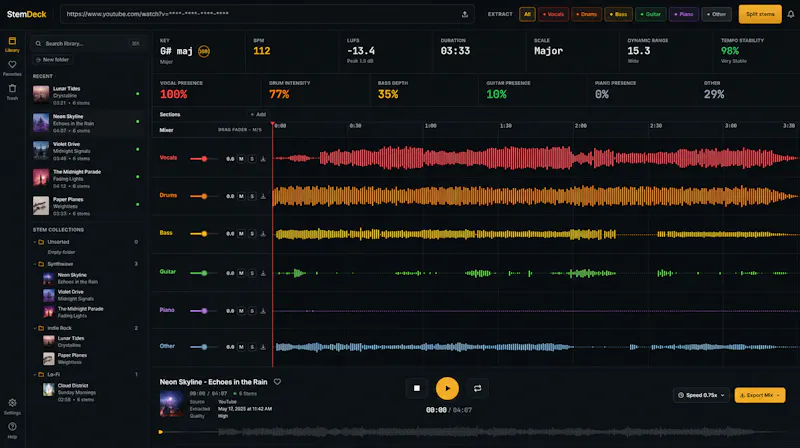Download the Other stem

tap(263, 347)
